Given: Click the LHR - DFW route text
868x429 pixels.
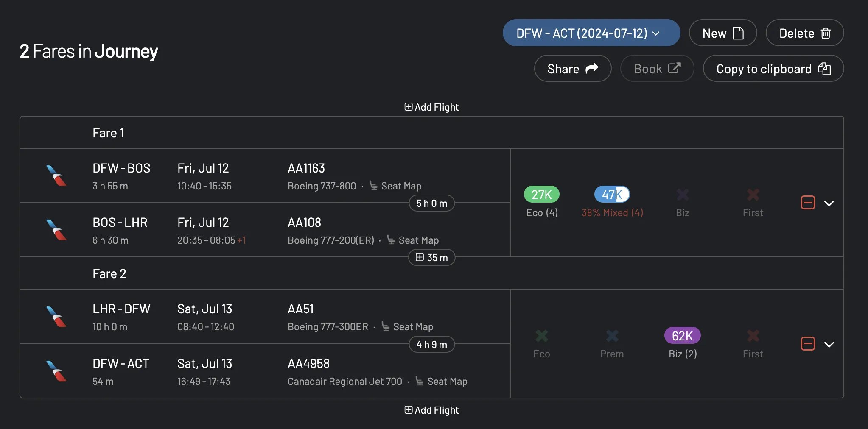Looking at the screenshot, I should click(121, 309).
